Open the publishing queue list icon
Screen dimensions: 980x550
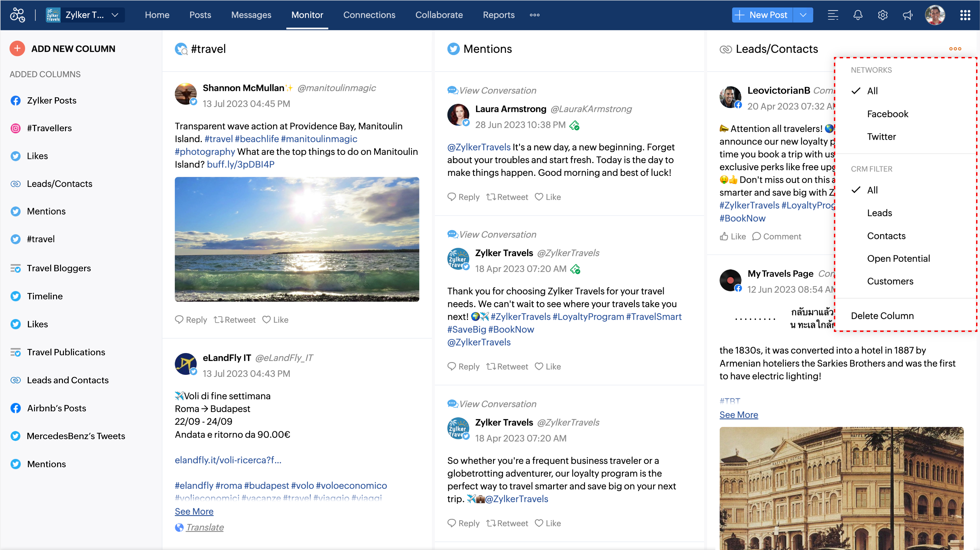point(833,15)
